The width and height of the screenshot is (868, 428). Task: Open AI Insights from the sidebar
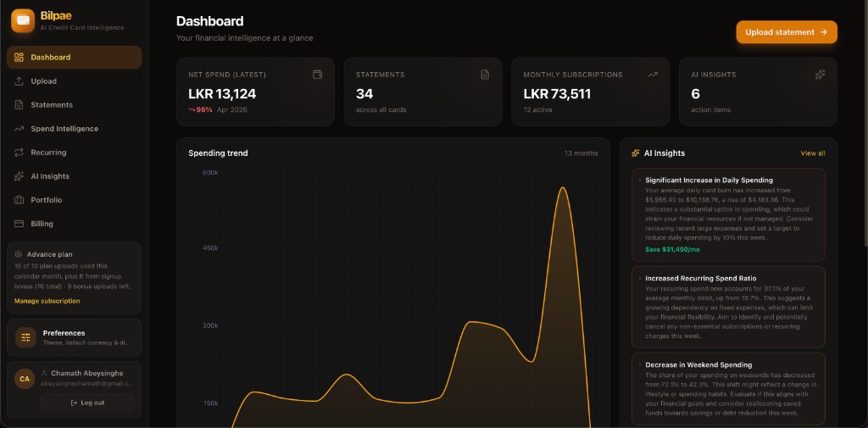pyautogui.click(x=75, y=176)
